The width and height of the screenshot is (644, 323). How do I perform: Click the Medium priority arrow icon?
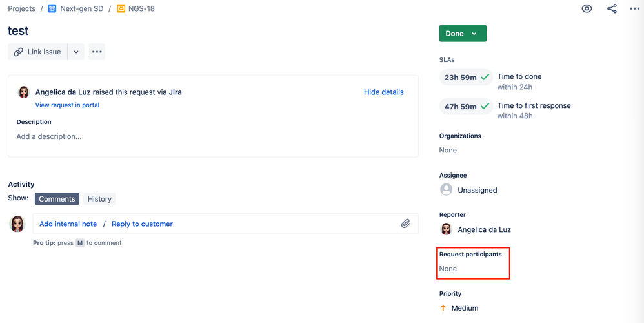pos(443,307)
